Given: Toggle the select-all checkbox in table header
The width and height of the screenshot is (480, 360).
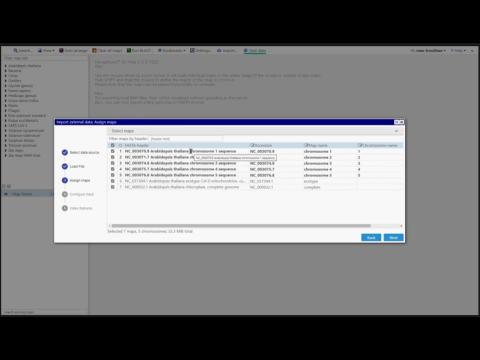Looking at the screenshot, I should tap(112, 145).
